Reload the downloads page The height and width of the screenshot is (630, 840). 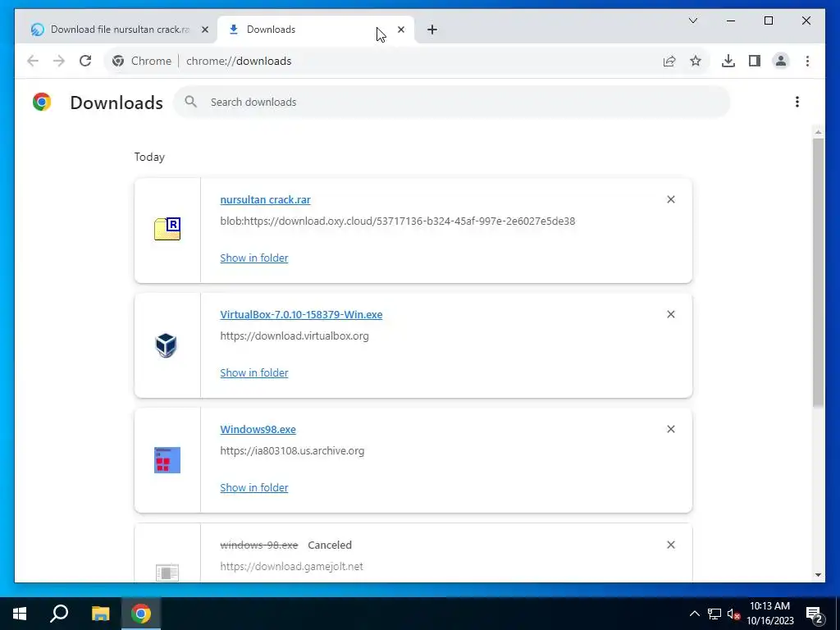click(x=85, y=61)
